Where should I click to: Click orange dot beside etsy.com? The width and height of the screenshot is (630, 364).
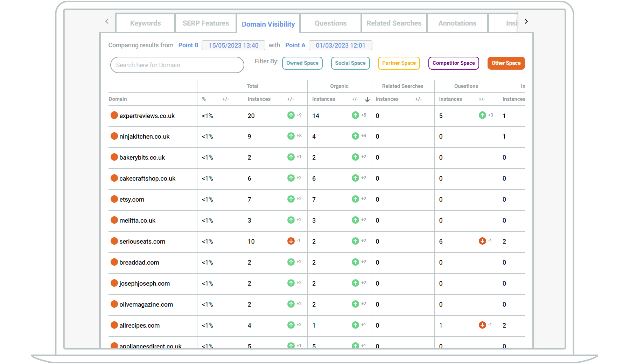click(114, 199)
